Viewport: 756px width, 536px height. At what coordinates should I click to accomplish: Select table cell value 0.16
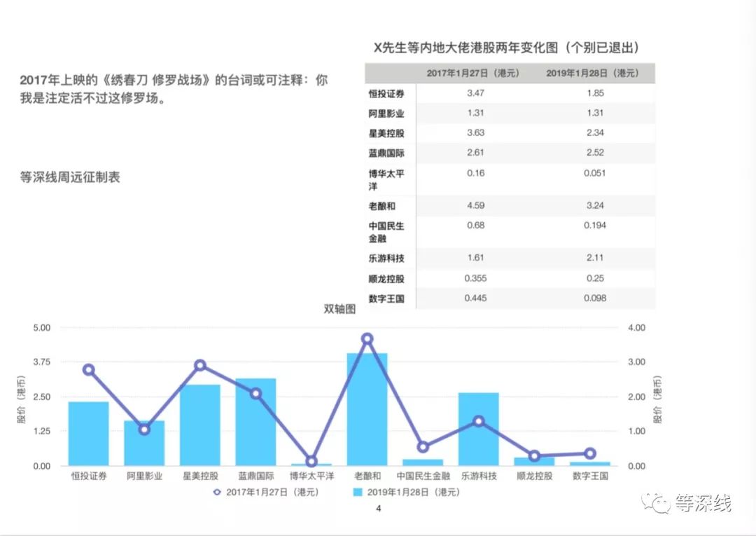click(475, 173)
